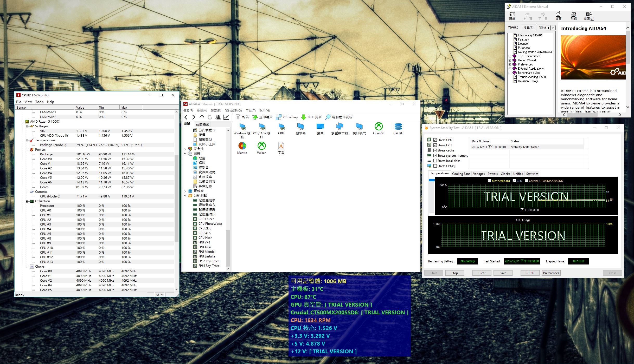Open the GPU icon in AIDA64 pane
The image size is (634, 364).
(281, 129)
